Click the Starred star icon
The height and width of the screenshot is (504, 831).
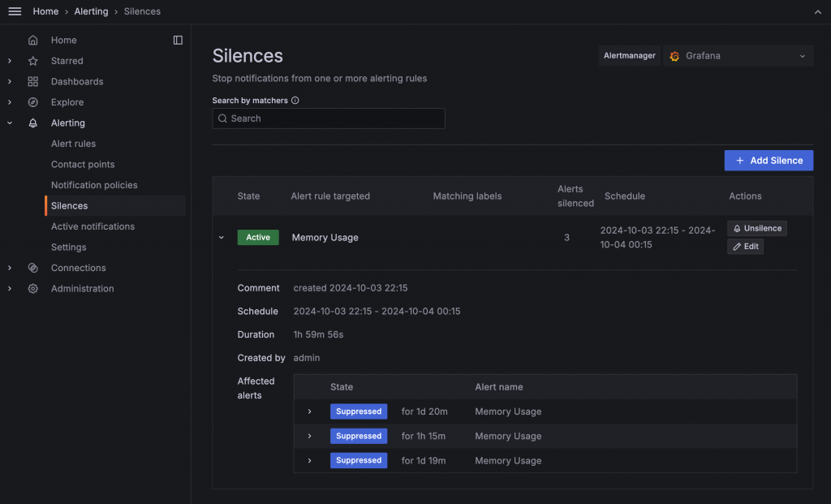pos(33,61)
